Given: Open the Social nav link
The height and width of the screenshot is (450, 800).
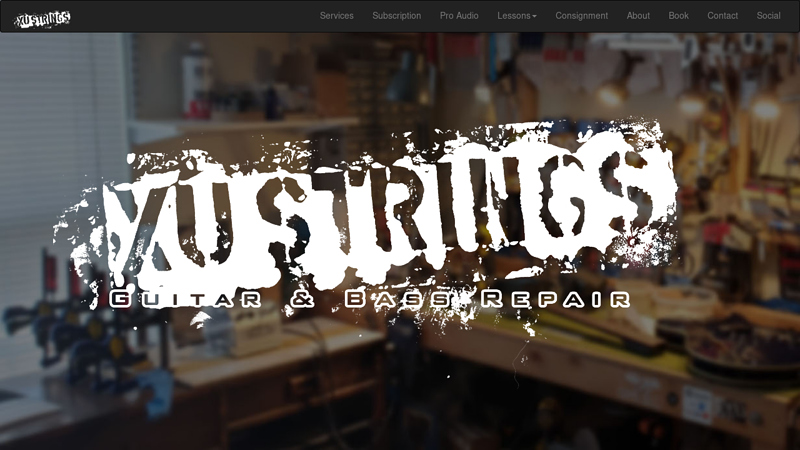Looking at the screenshot, I should [x=768, y=16].
